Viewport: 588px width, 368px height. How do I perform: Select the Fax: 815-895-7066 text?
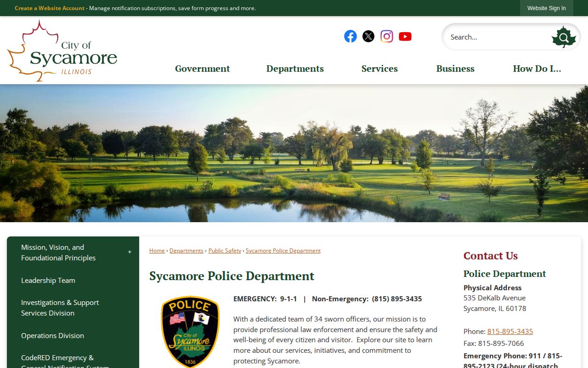pyautogui.click(x=494, y=343)
